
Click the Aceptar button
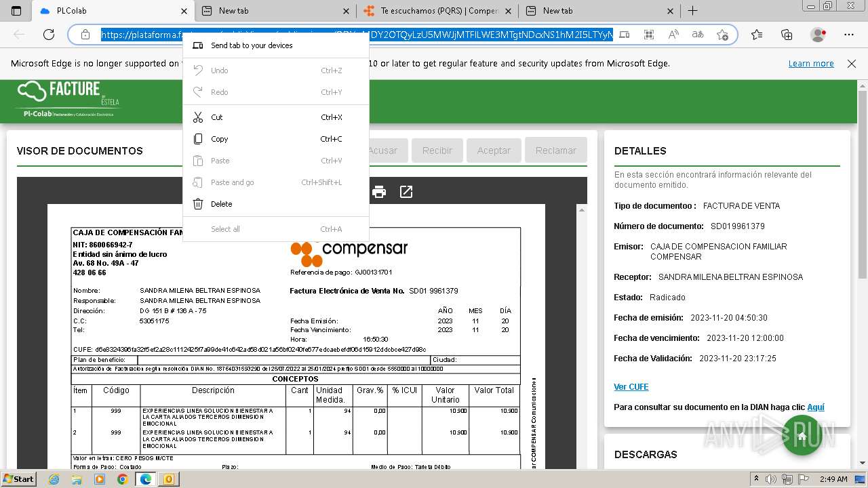[494, 150]
